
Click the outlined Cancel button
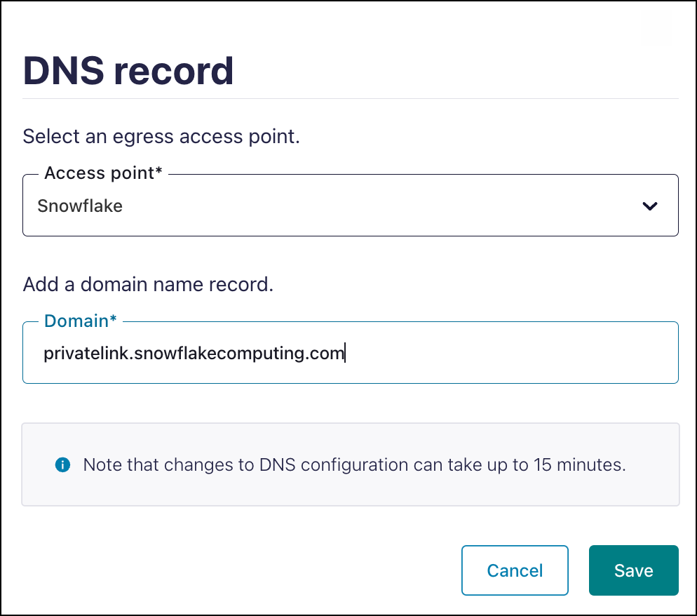tap(515, 570)
